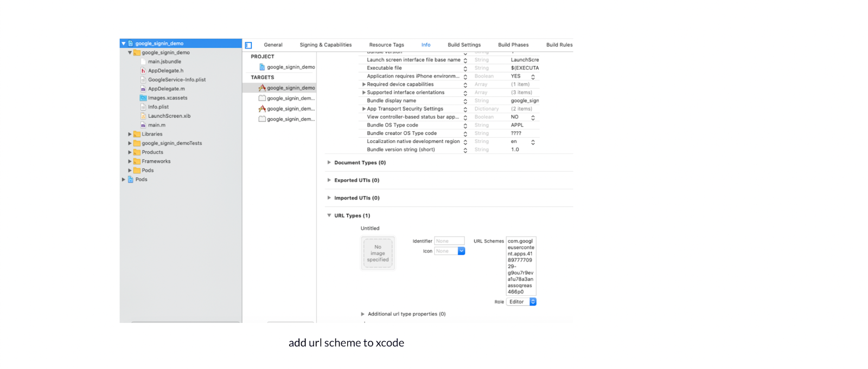Select the LaunchScre value cell
Viewport: 868px width, 369px height.
525,60
